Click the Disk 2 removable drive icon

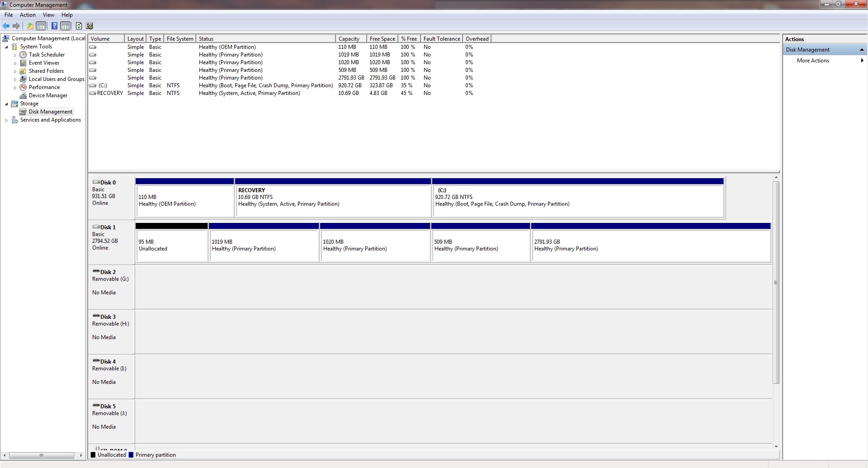pyautogui.click(x=96, y=271)
